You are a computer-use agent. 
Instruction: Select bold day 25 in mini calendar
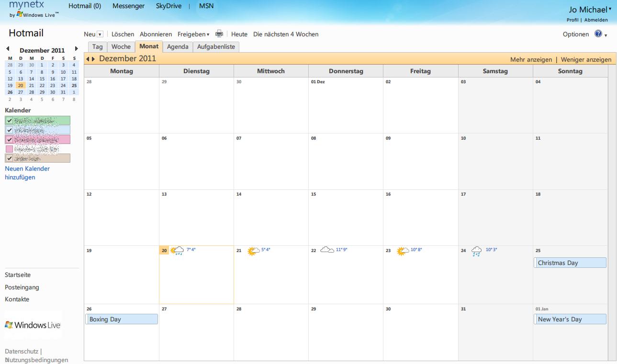coord(74,86)
